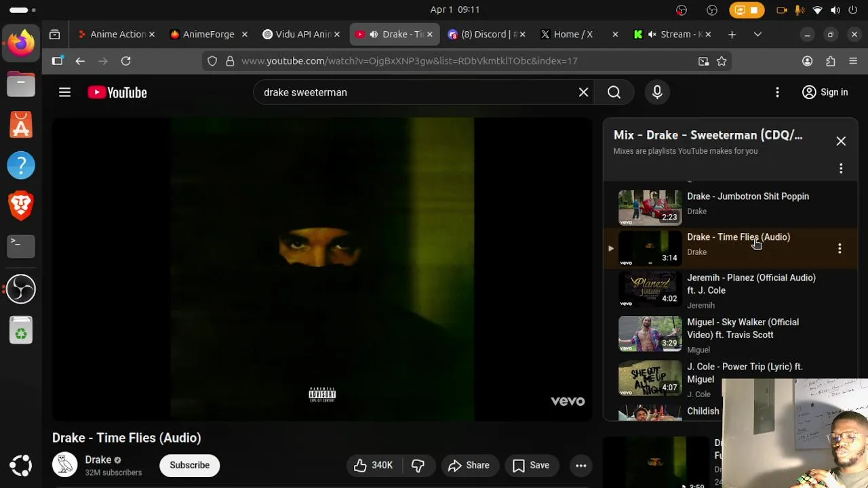
Task: Toggle browser sidebar button
Action: pos(58,61)
